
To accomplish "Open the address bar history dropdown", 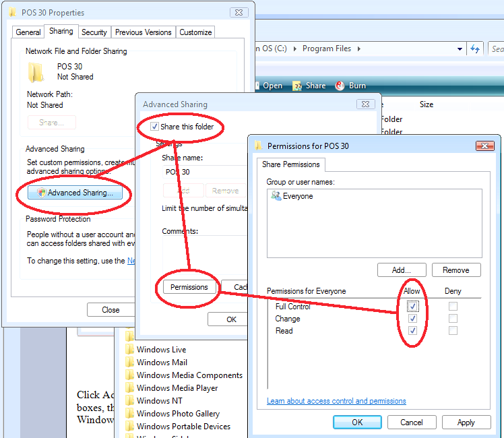I will [x=460, y=49].
